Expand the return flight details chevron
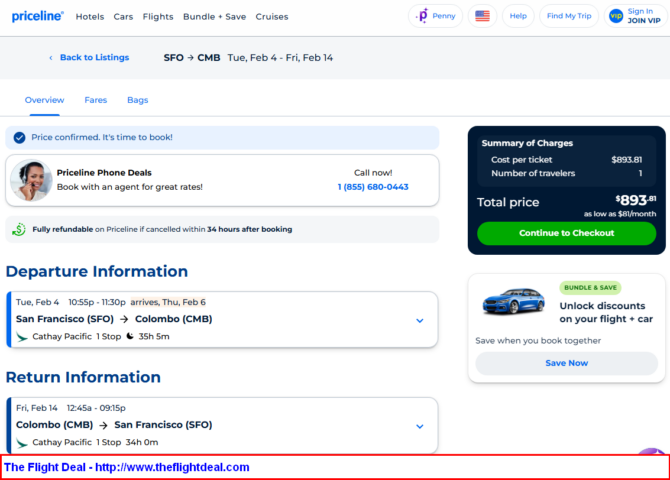 420,426
